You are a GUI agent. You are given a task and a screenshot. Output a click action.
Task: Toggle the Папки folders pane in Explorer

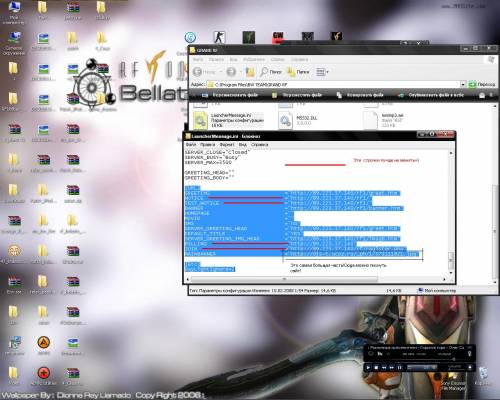pos(298,72)
